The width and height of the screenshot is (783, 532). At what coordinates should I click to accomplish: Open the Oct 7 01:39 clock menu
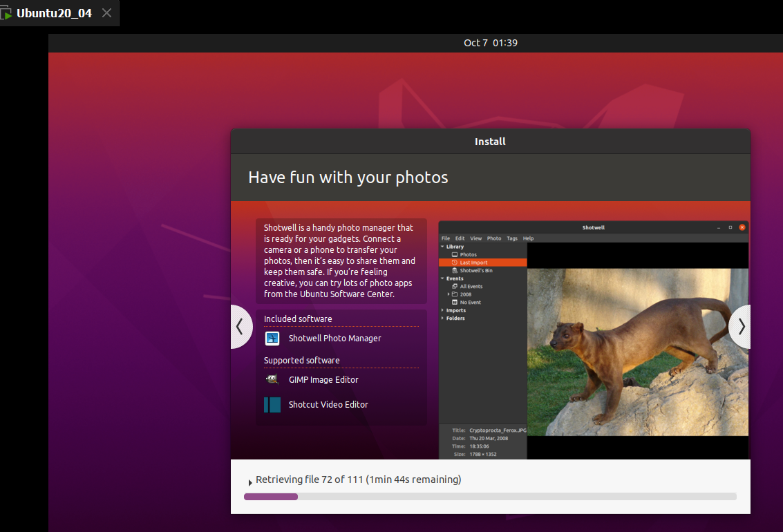[x=491, y=43]
